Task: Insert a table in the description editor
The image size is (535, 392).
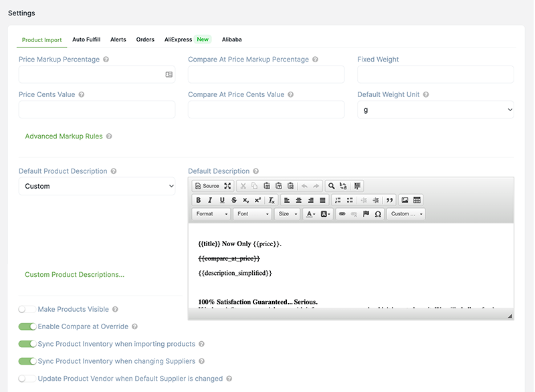Action: point(417,200)
